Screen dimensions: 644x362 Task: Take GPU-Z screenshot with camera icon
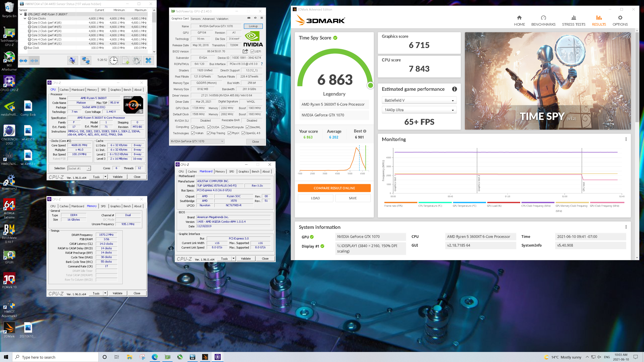coord(249,18)
